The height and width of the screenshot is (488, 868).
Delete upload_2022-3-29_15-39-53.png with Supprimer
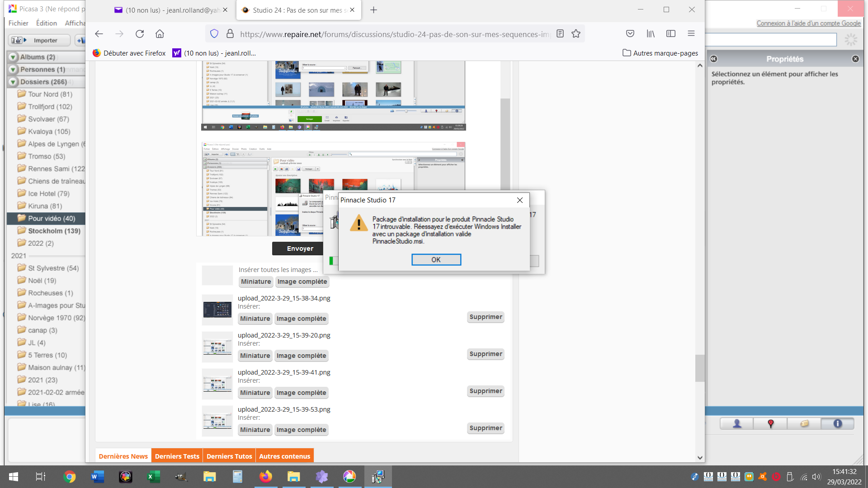tap(486, 428)
